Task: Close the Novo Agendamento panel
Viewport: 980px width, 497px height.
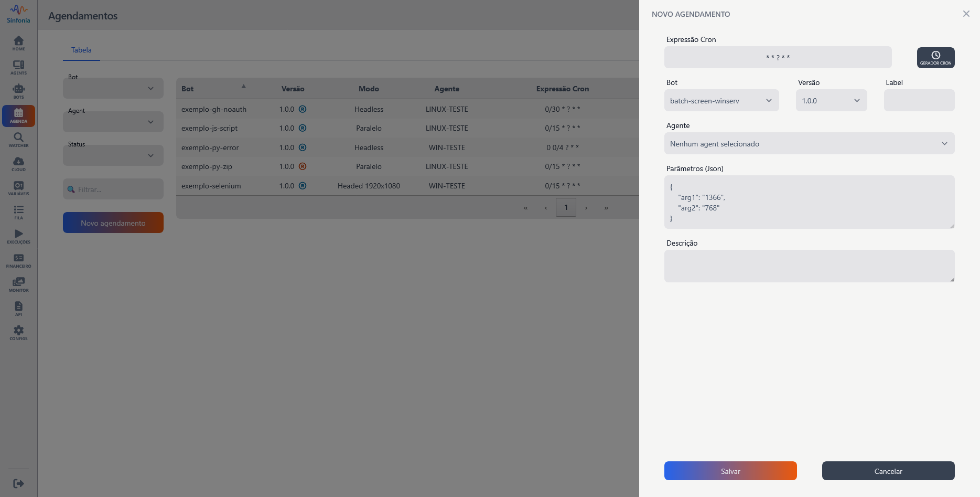Action: click(966, 14)
